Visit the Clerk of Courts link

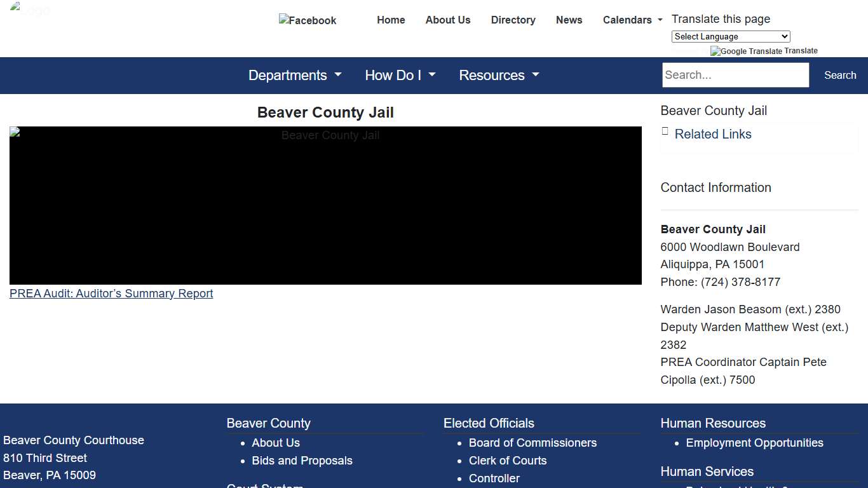pyautogui.click(x=507, y=461)
